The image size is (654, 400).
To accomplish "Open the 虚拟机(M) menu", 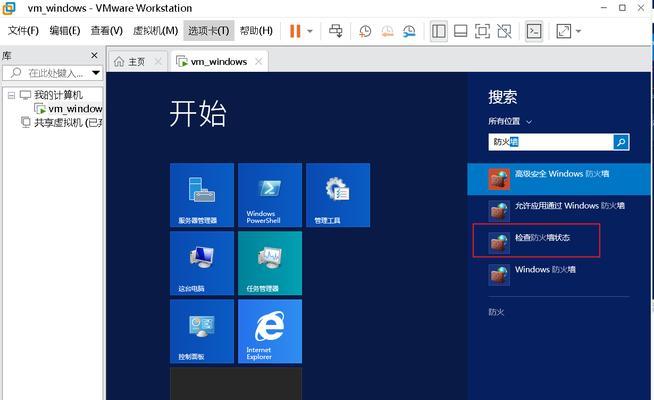I will click(x=155, y=30).
